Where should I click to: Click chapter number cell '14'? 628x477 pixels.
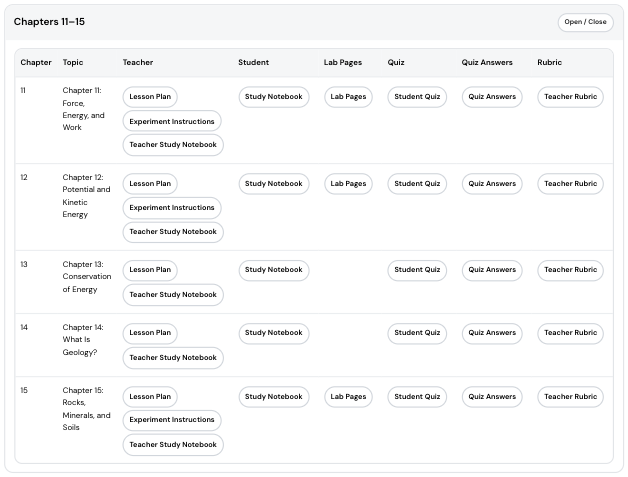tap(24, 328)
